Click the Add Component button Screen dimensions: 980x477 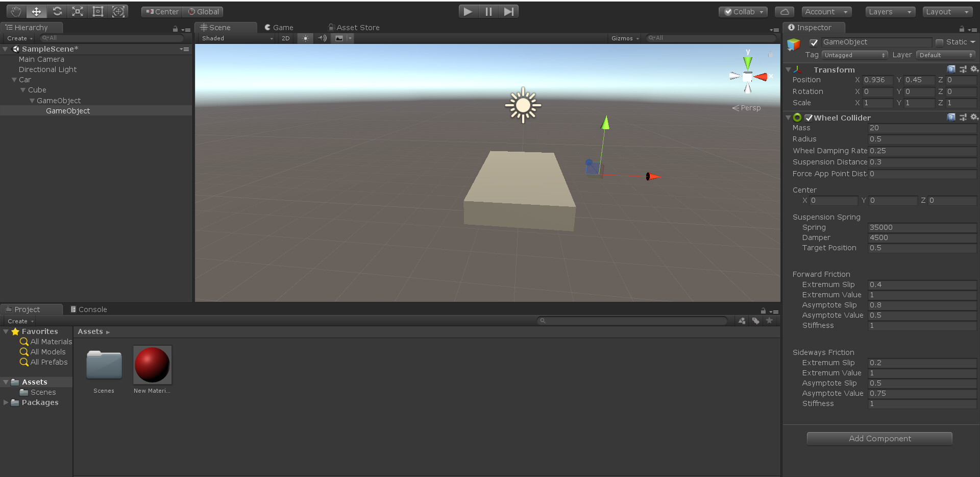(x=879, y=439)
